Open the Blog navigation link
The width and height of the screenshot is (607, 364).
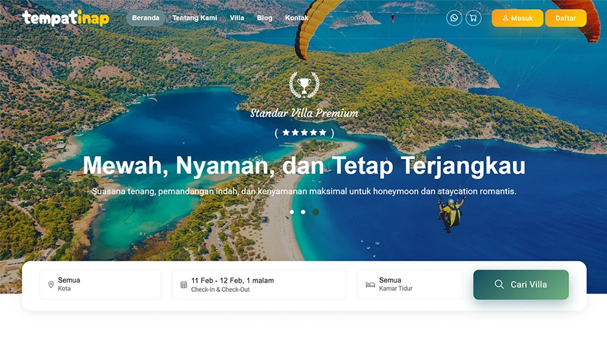click(x=265, y=18)
